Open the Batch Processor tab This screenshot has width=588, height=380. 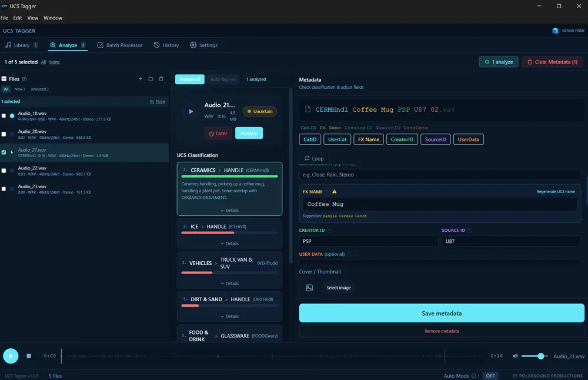[120, 45]
